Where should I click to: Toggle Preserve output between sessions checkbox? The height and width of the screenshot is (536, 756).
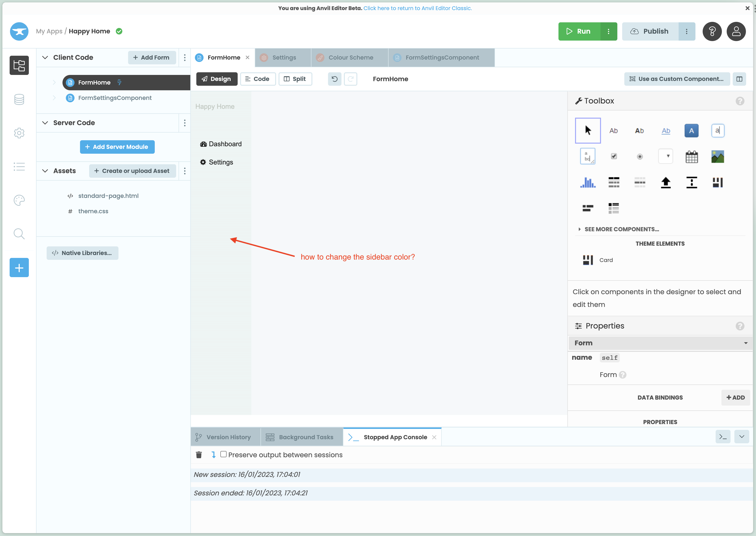(x=223, y=454)
